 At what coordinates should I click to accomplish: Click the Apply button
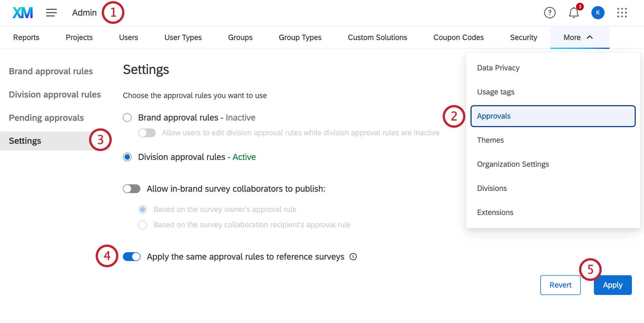(x=612, y=285)
